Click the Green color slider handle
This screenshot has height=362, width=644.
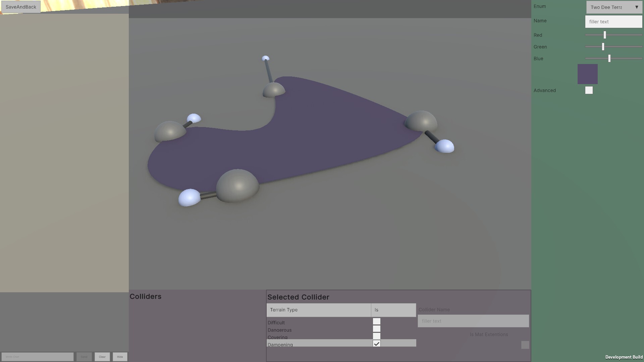(602, 47)
